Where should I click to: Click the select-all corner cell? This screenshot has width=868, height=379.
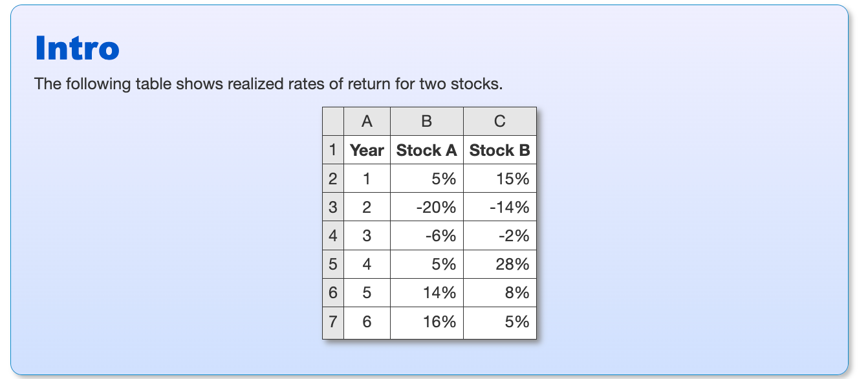(x=333, y=121)
